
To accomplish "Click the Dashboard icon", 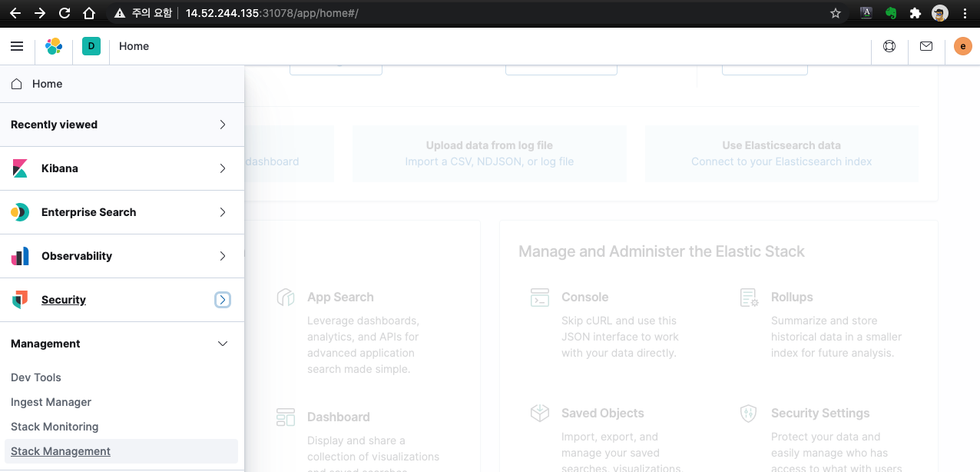I will [286, 417].
